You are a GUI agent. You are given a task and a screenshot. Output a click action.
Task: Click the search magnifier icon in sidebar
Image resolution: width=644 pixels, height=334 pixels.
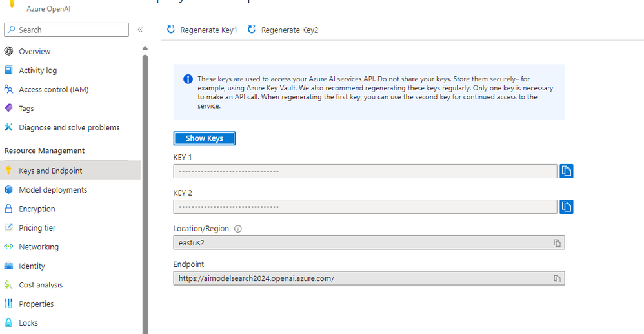[x=12, y=30]
